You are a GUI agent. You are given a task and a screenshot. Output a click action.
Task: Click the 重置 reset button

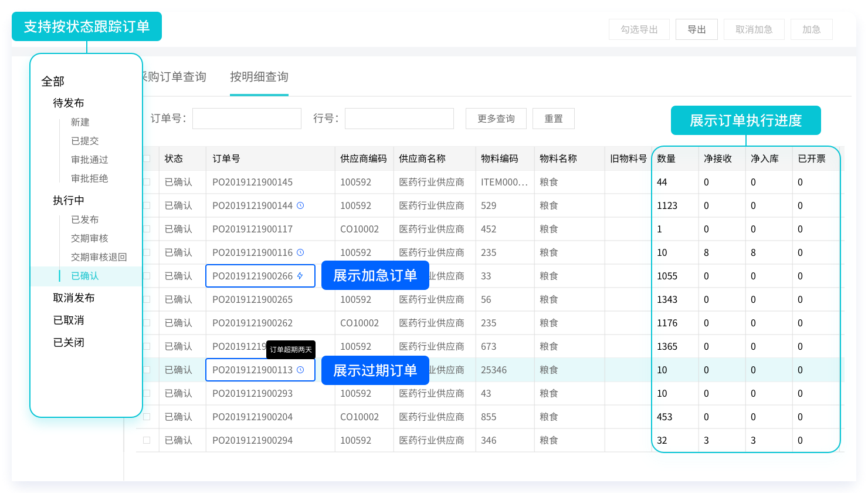point(553,119)
